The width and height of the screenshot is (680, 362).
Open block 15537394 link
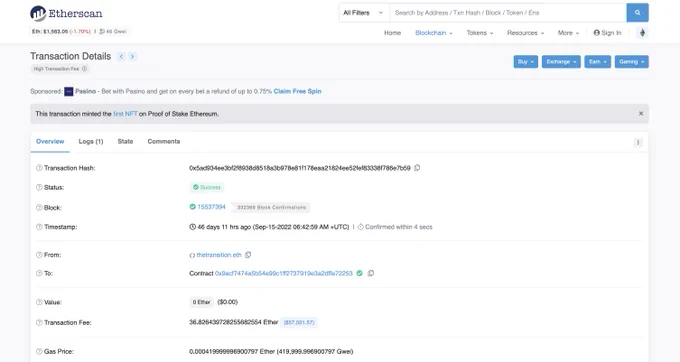coord(211,207)
